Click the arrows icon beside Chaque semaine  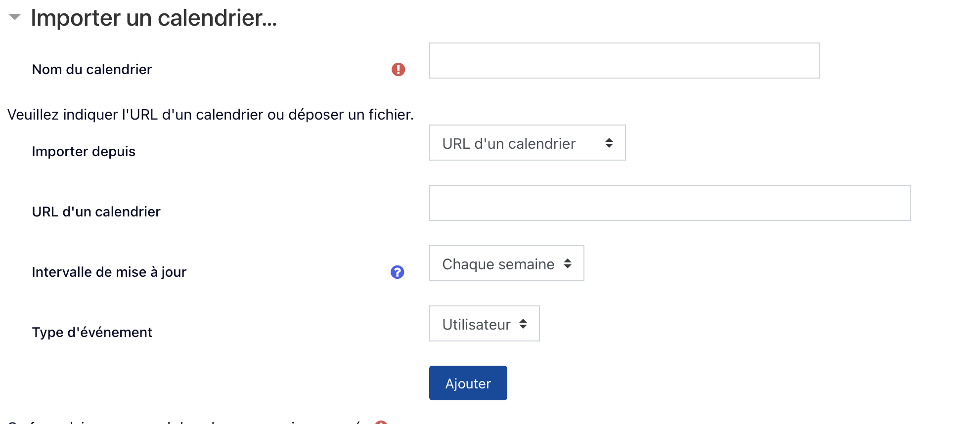coord(567,263)
